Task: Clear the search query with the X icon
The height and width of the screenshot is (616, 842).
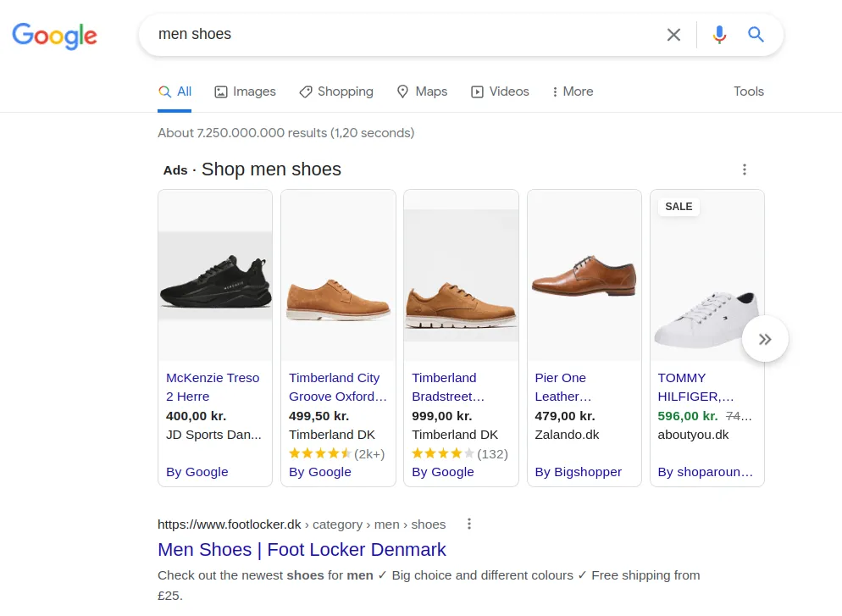Action: pyautogui.click(x=673, y=35)
